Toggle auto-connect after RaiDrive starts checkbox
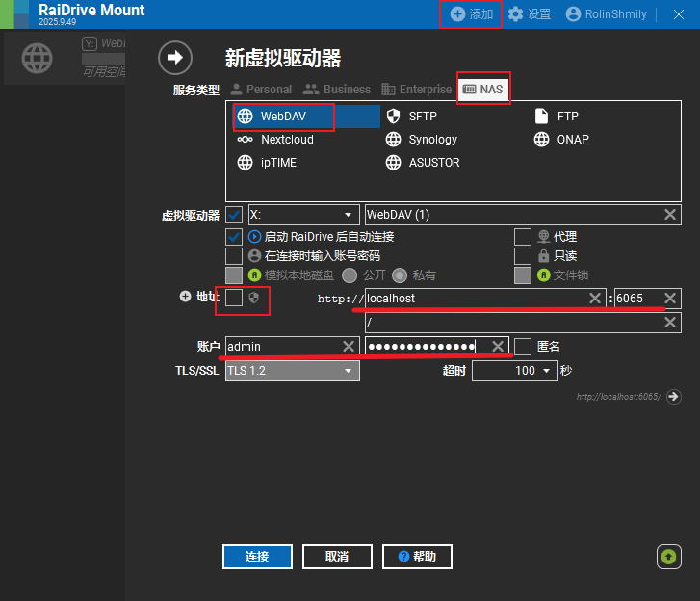This screenshot has width=700, height=601. (x=234, y=237)
